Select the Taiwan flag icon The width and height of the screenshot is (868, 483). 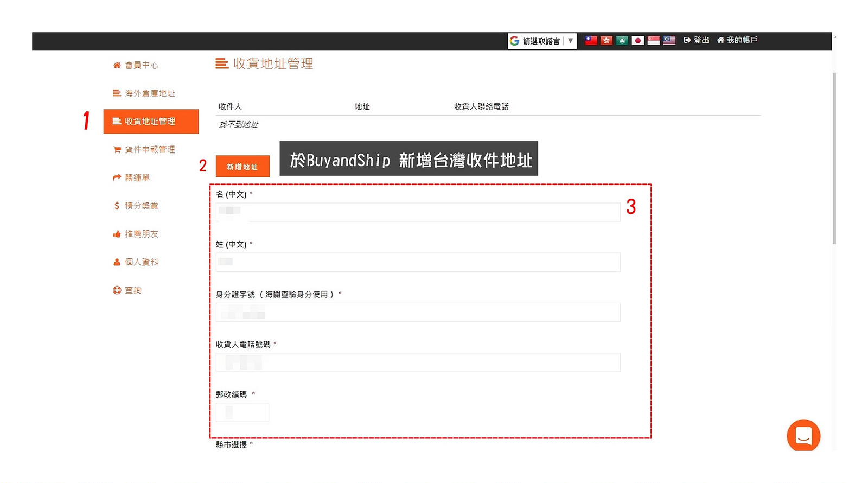[591, 41]
